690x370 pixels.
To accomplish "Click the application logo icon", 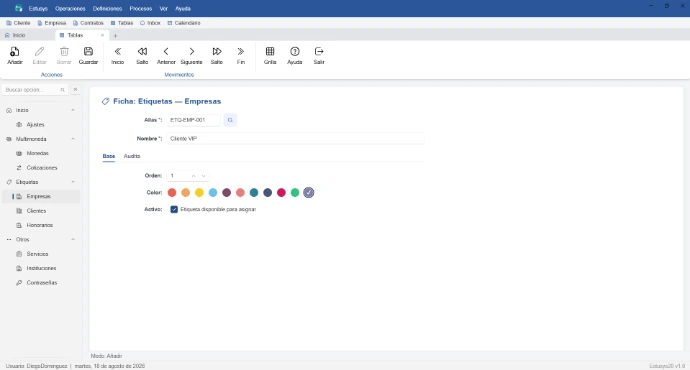I will (x=18, y=8).
